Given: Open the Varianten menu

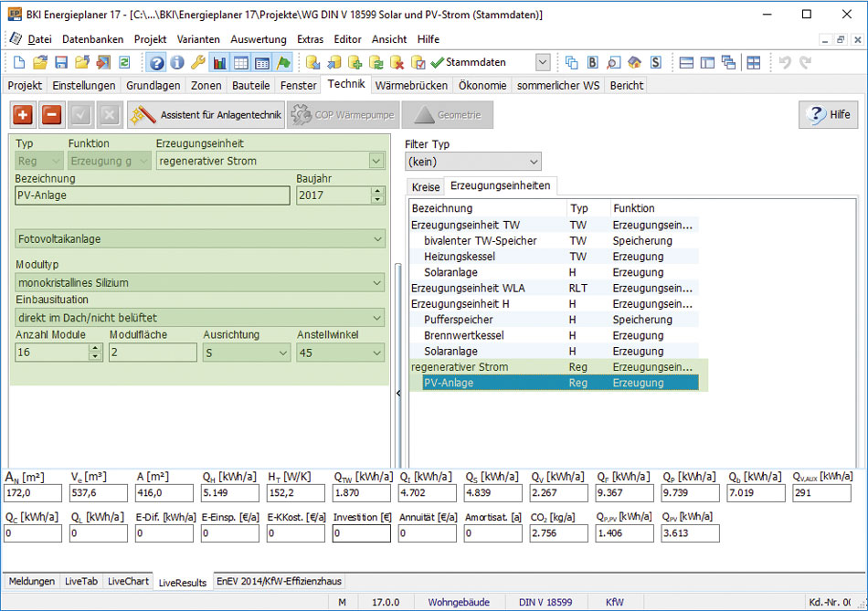Looking at the screenshot, I should click(198, 39).
